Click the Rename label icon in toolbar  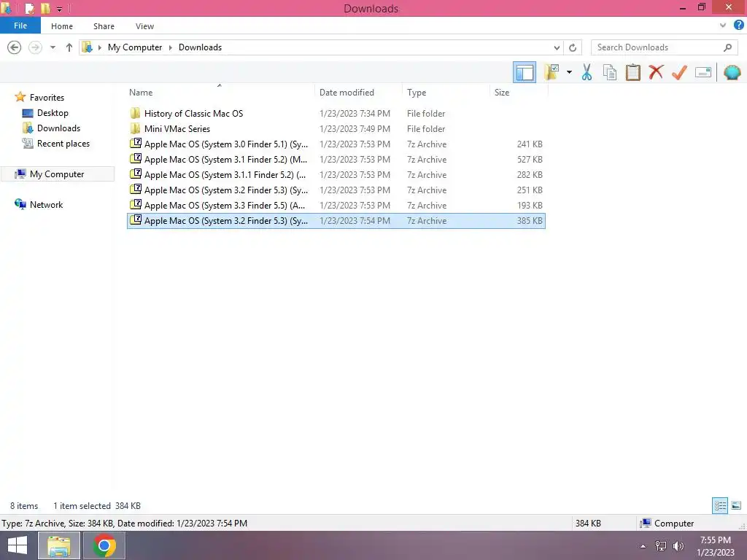click(703, 72)
